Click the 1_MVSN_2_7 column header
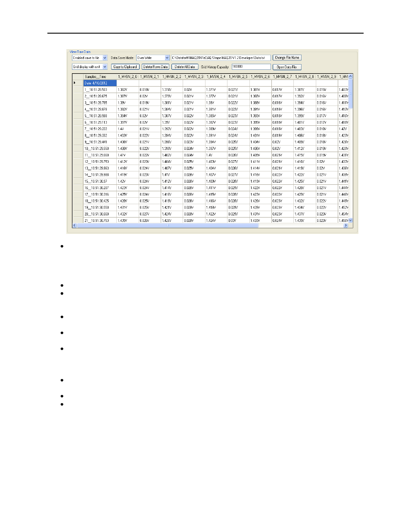Image resolution: width=411 pixels, height=532 pixels. pos(283,77)
